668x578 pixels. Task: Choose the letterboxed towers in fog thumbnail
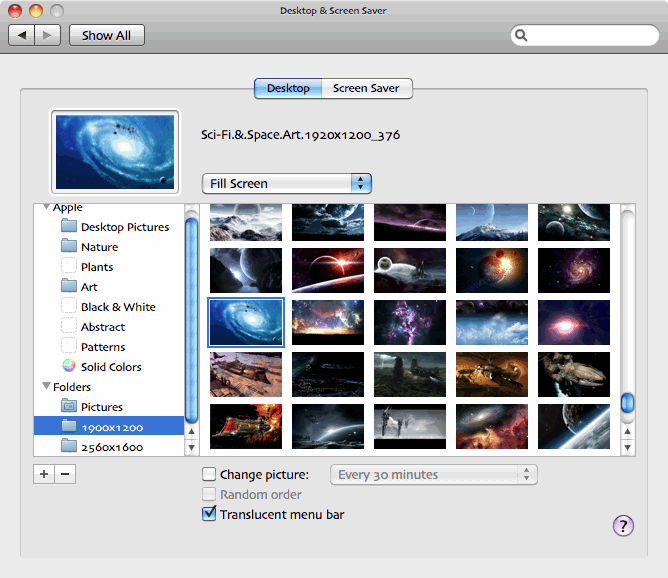click(x=410, y=426)
